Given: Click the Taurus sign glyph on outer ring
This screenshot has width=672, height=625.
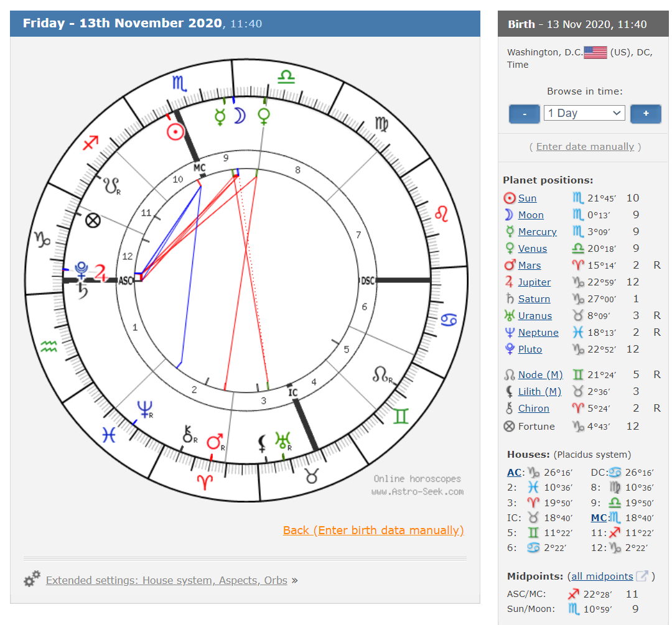Looking at the screenshot, I should pyautogui.click(x=312, y=476).
